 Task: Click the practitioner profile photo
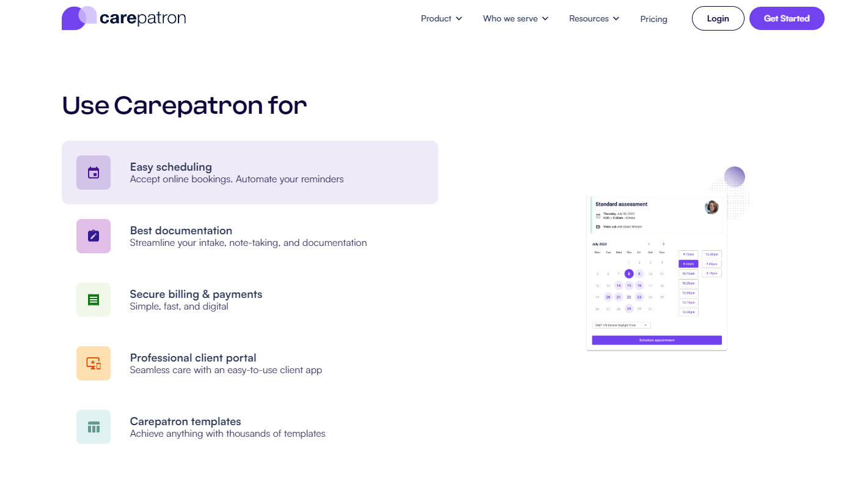[711, 207]
